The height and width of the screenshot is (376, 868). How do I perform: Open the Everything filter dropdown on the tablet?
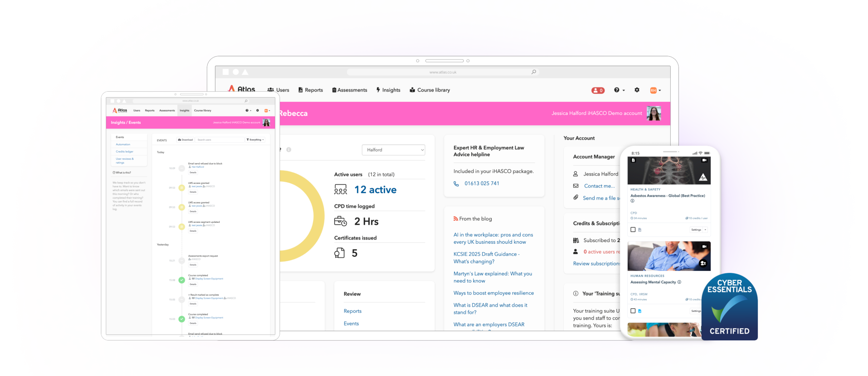click(x=255, y=140)
